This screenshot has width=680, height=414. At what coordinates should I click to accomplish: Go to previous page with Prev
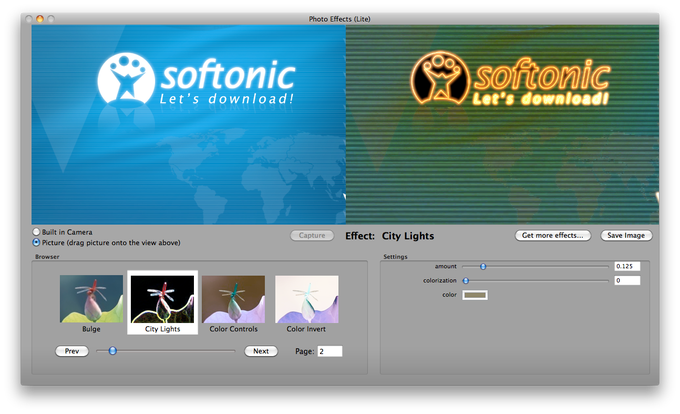point(72,351)
